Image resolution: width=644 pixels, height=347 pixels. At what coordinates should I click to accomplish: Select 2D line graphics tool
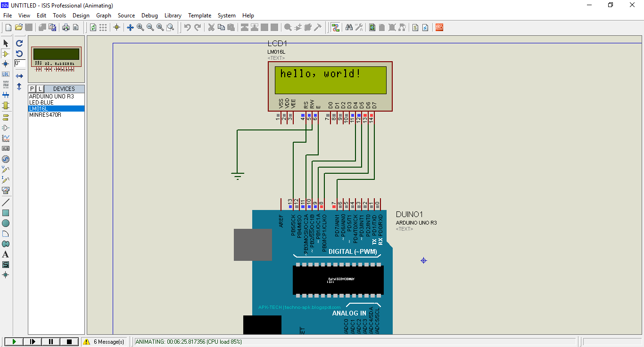tap(6, 202)
